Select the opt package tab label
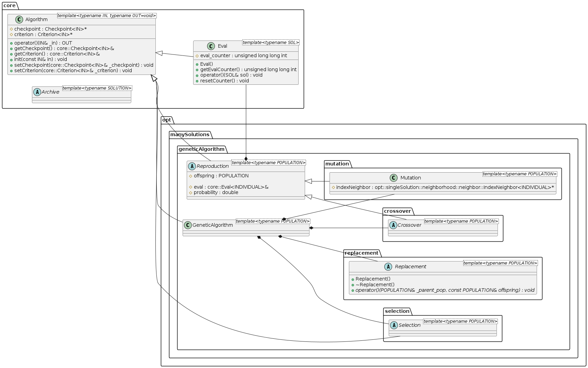Viewport: 588px width, 368px height. point(167,120)
